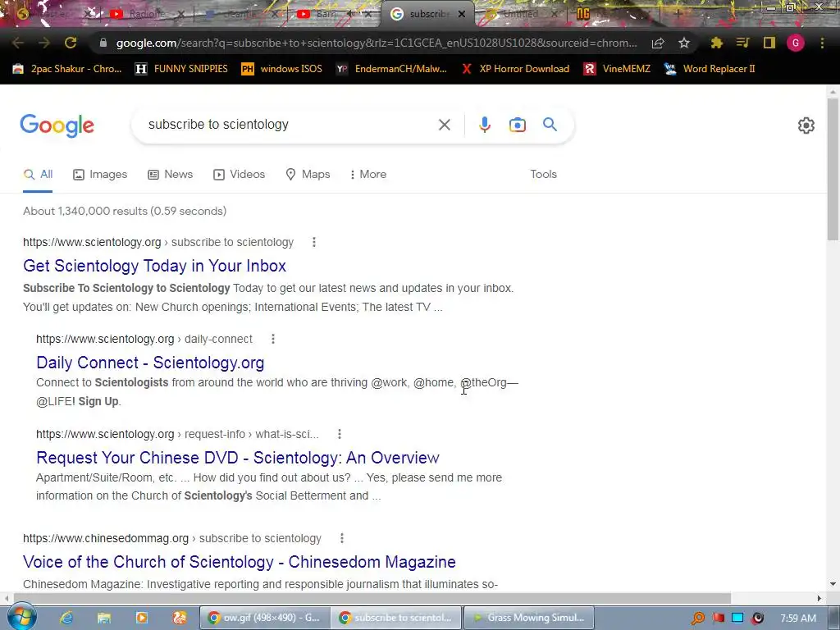Click the padlock site info icon

click(x=103, y=43)
